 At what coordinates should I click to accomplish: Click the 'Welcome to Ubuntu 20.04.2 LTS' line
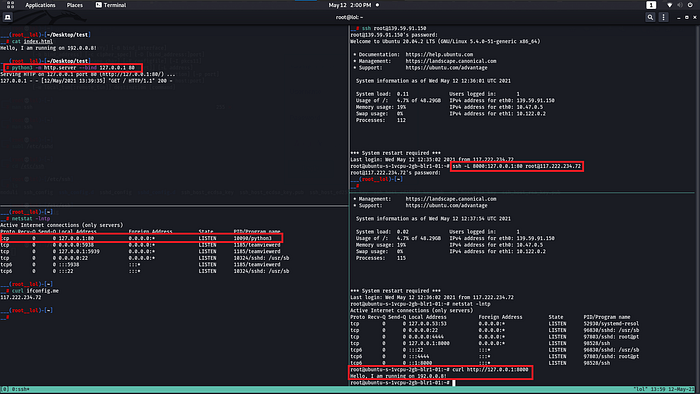445,41
